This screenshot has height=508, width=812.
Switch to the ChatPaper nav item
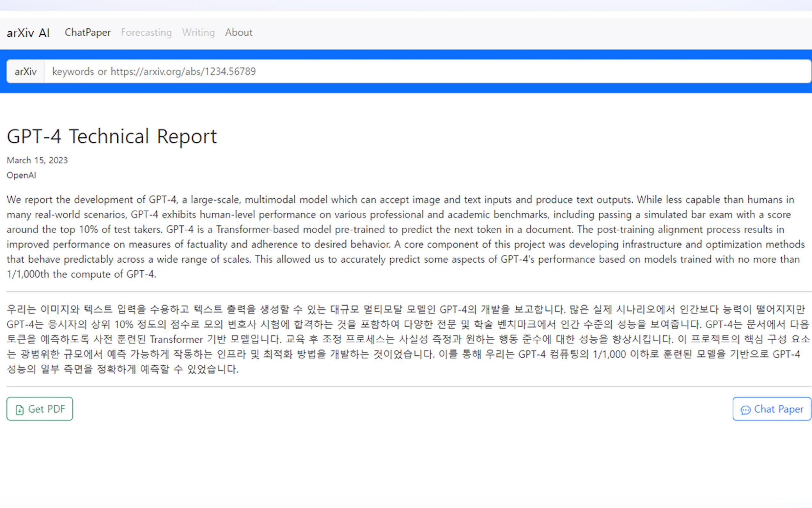(88, 33)
